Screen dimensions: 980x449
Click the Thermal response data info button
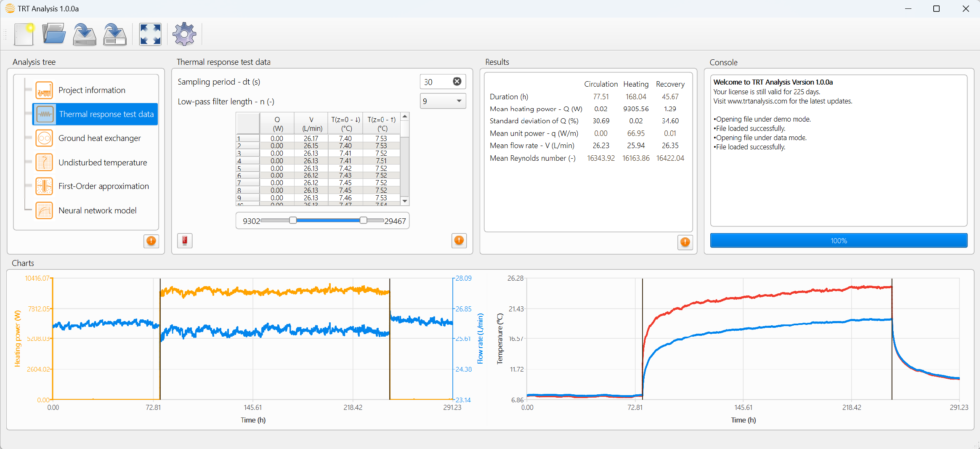(459, 240)
